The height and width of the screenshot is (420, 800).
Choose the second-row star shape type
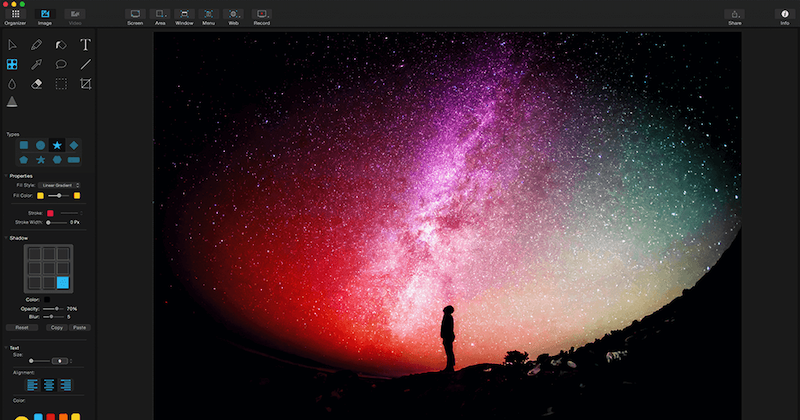tap(40, 160)
